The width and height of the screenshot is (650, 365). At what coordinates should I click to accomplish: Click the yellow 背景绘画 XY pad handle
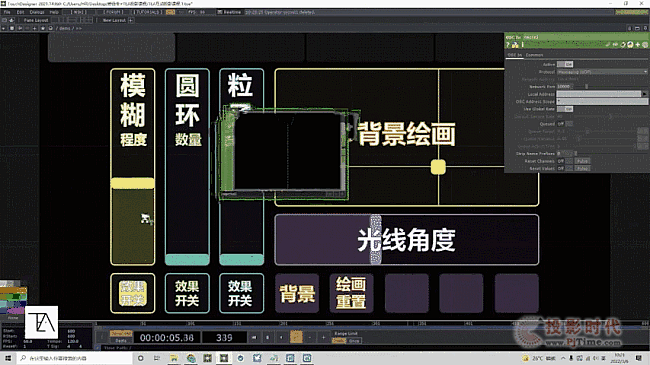click(438, 167)
